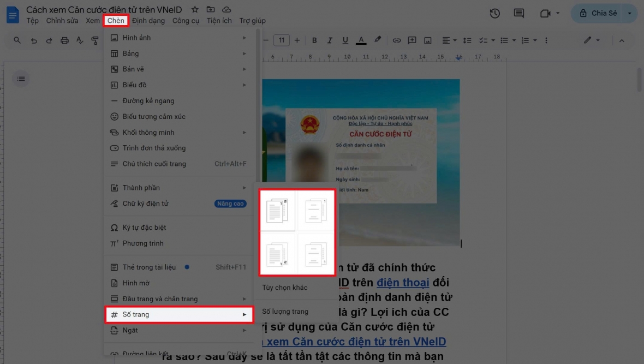Open bulleted list dropdown arrow

pyautogui.click(x=514, y=40)
